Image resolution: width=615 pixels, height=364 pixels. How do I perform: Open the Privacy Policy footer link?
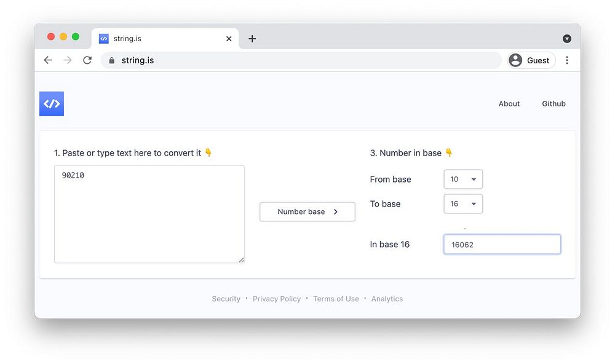(277, 299)
